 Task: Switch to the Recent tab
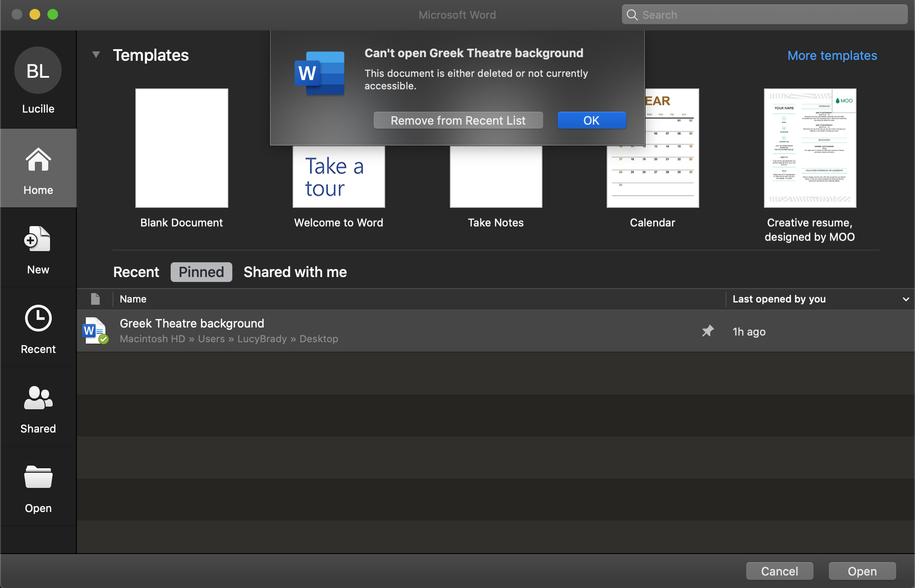136,272
